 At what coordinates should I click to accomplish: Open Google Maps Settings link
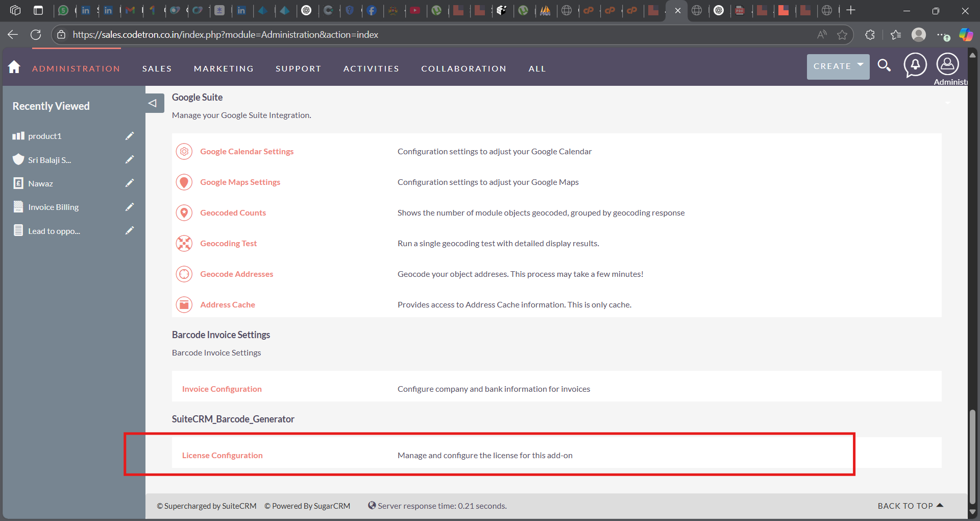240,182
